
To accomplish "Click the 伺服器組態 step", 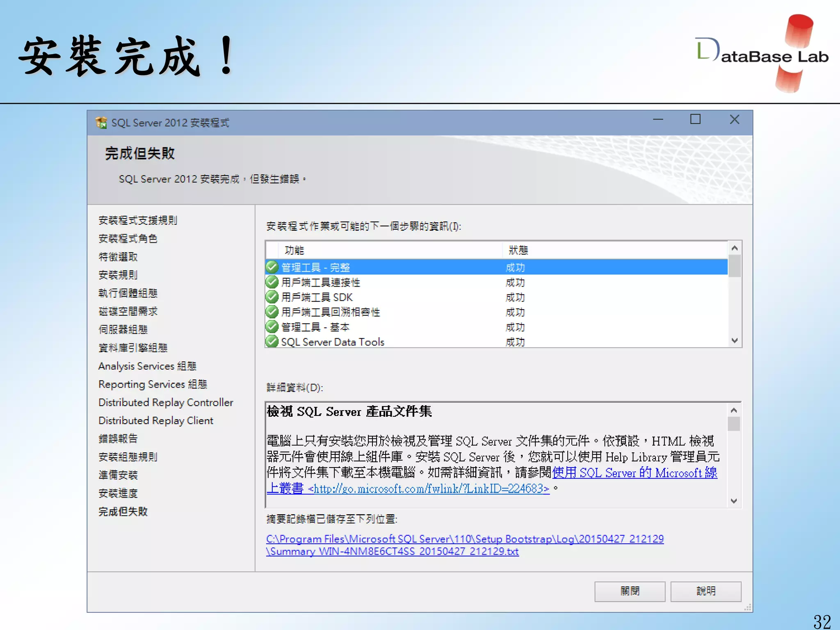I will [x=123, y=329].
